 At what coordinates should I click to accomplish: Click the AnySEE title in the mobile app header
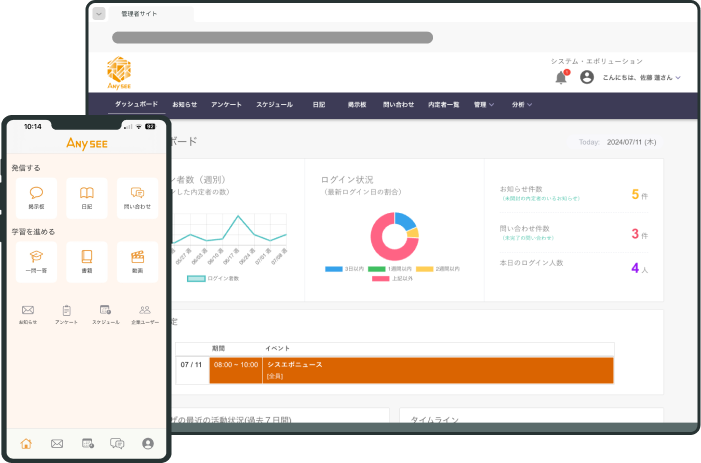tap(87, 143)
